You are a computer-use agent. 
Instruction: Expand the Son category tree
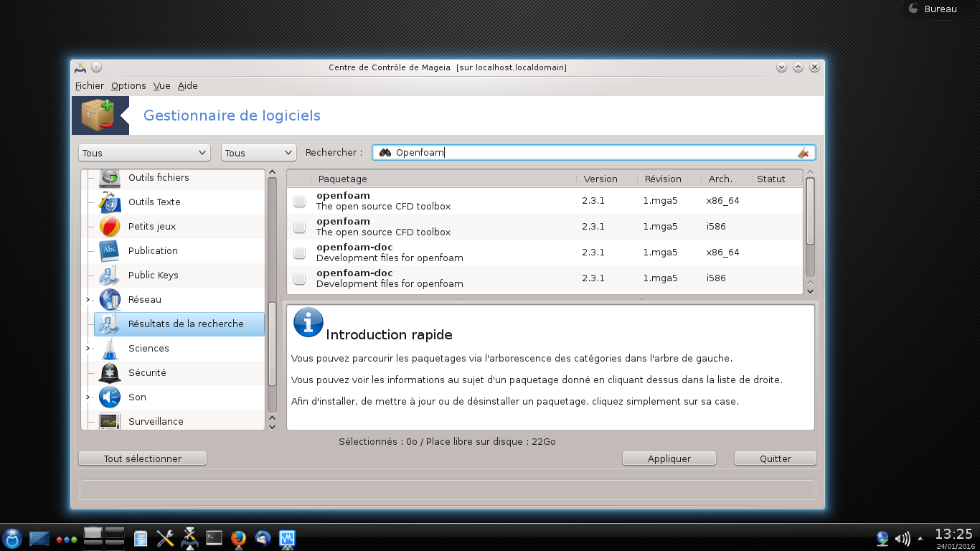point(88,397)
